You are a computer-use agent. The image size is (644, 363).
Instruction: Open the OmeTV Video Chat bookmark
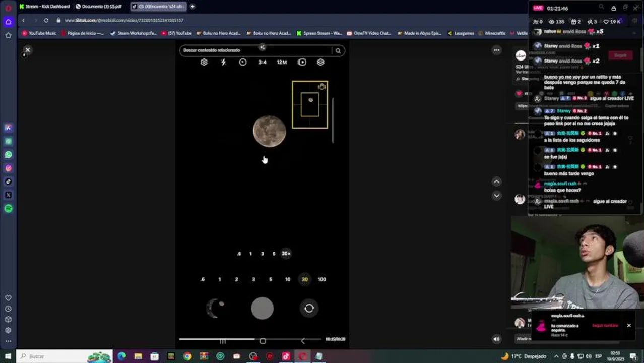[x=369, y=33]
